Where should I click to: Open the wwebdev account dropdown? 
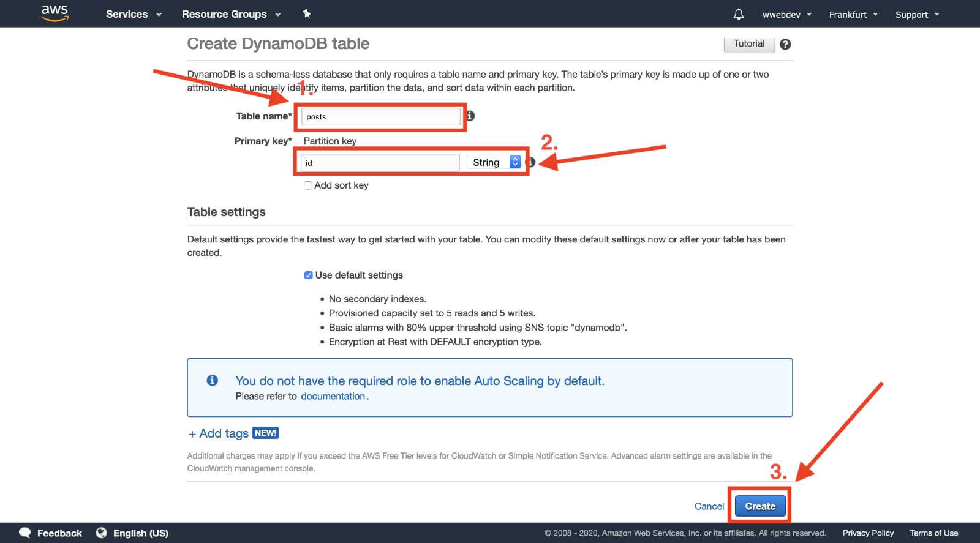[787, 15]
